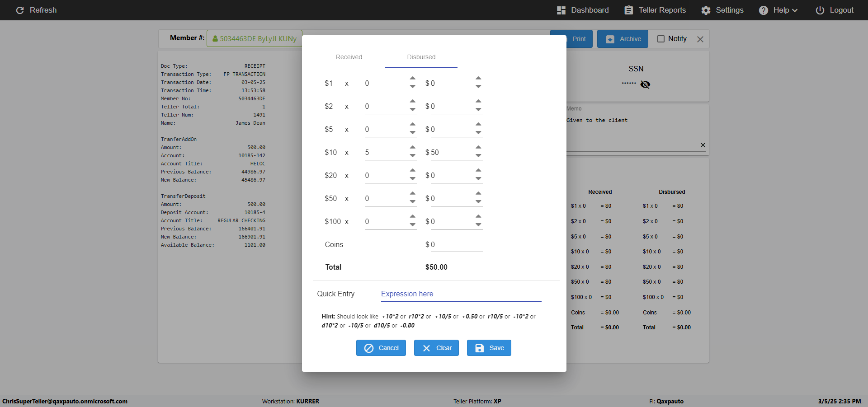Image resolution: width=868 pixels, height=407 pixels.
Task: Focus the Quick Entry expression field
Action: tap(461, 294)
